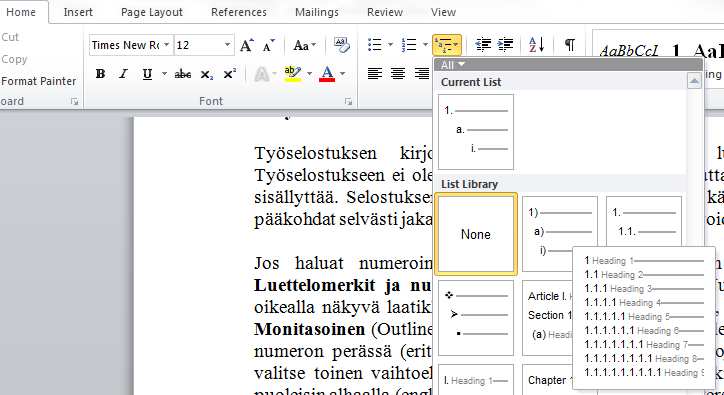
Task: Open the View tab
Action: pos(443,12)
